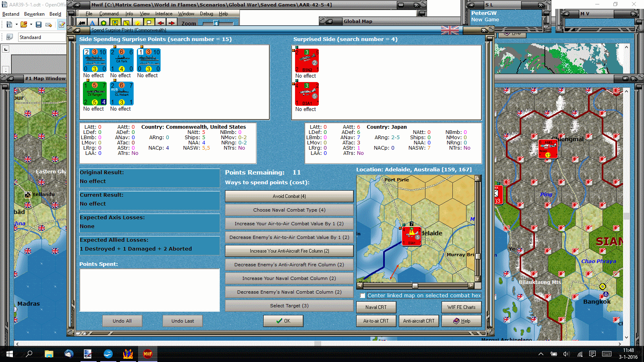This screenshot has width=644, height=362.
Task: Open the Air-to-air CRT chart
Action: click(x=376, y=321)
